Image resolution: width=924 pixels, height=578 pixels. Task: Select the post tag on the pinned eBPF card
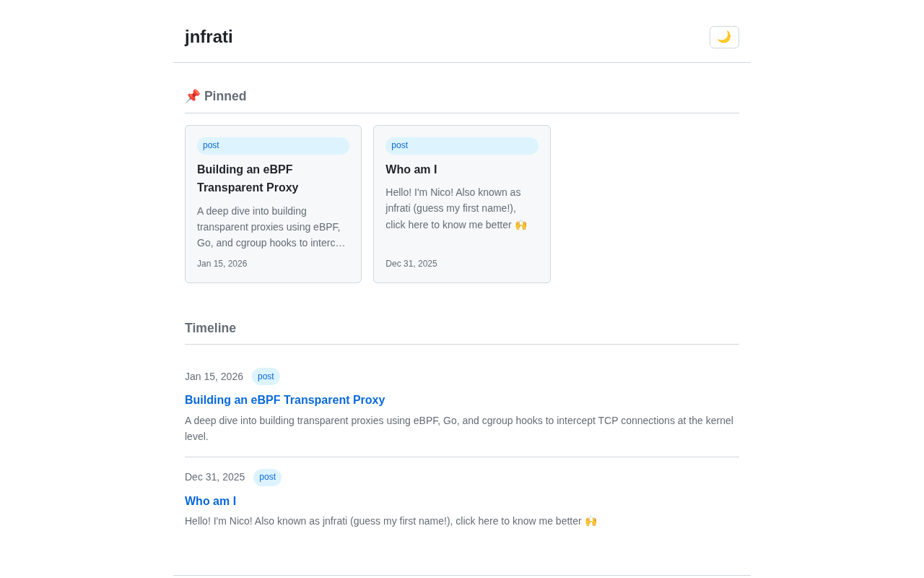[212, 145]
